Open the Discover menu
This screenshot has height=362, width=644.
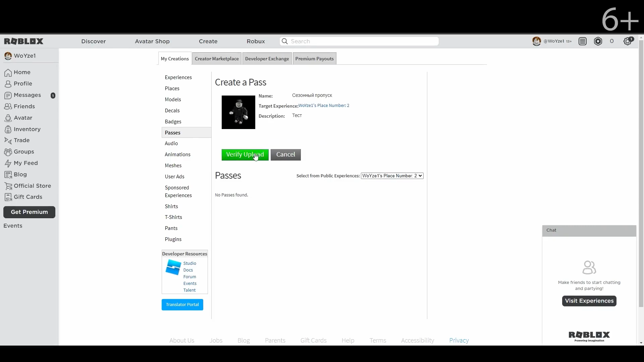click(94, 41)
